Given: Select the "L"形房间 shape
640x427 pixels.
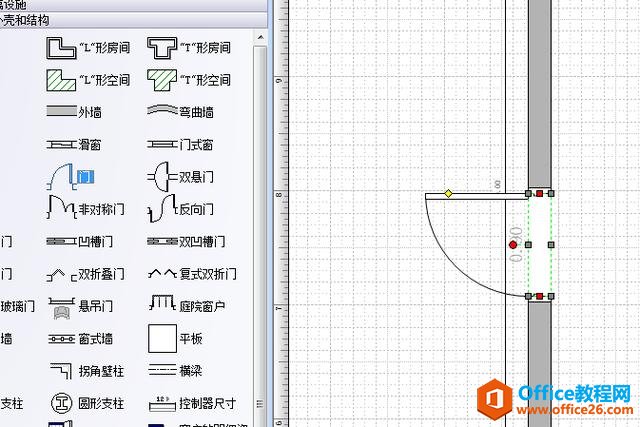Looking at the screenshot, I should (62, 47).
